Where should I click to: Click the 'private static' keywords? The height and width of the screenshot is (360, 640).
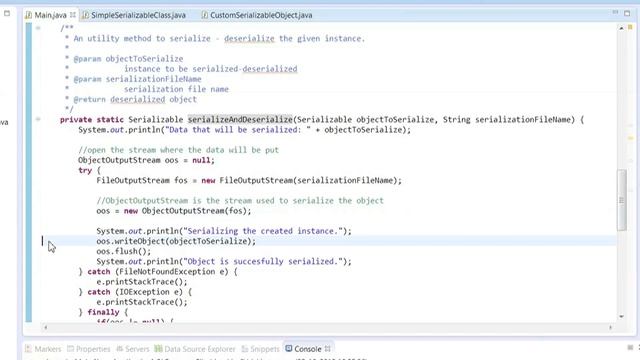tap(92, 120)
